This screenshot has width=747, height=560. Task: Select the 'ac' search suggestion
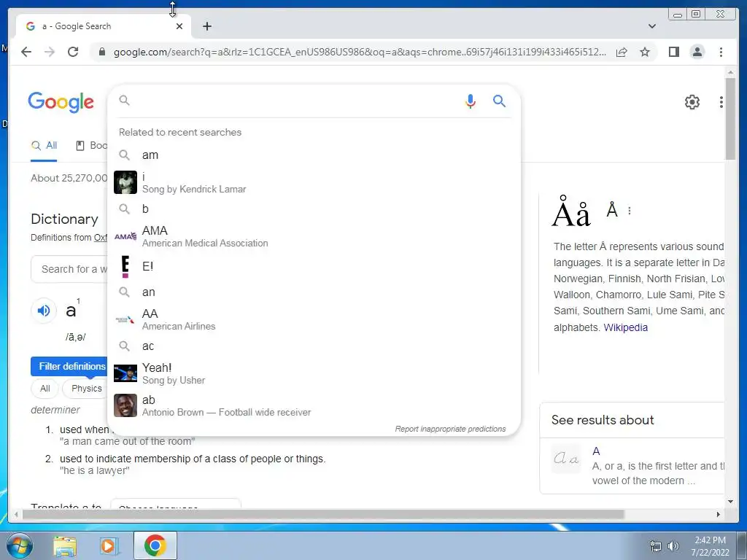[x=314, y=346]
